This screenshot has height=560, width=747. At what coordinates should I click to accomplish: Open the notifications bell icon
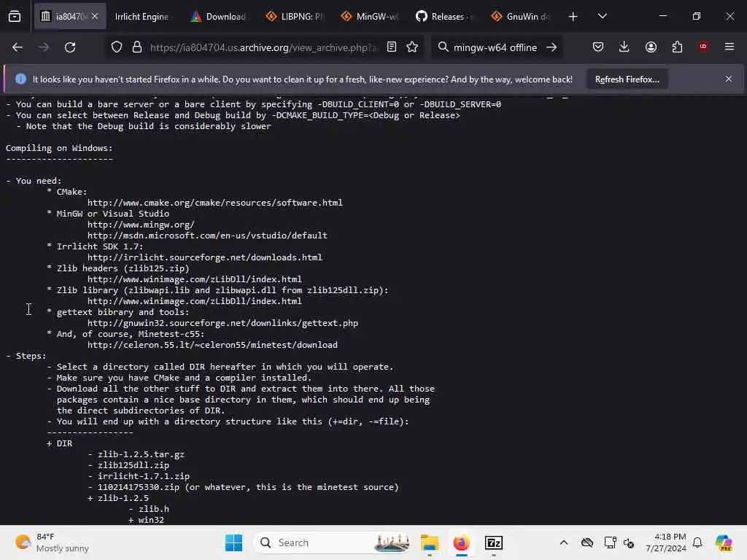click(x=697, y=542)
